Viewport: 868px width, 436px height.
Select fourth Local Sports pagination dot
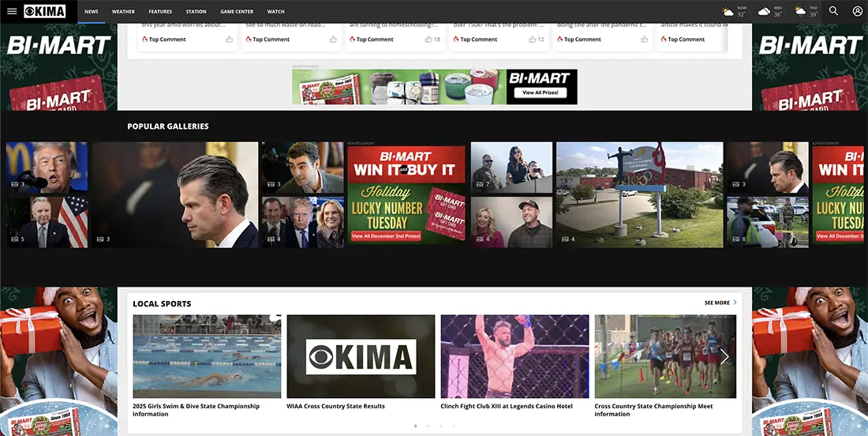tap(454, 426)
